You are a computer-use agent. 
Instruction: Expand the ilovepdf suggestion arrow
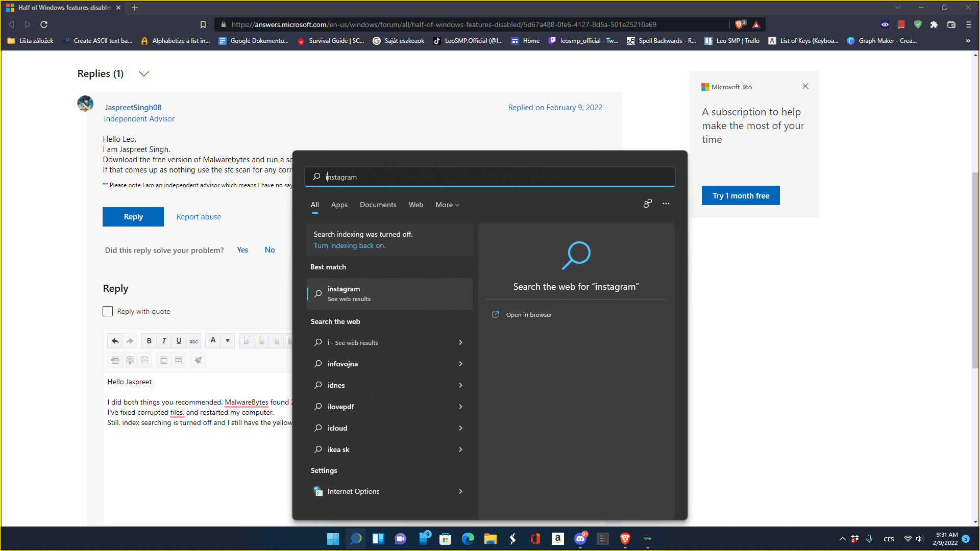tap(460, 407)
